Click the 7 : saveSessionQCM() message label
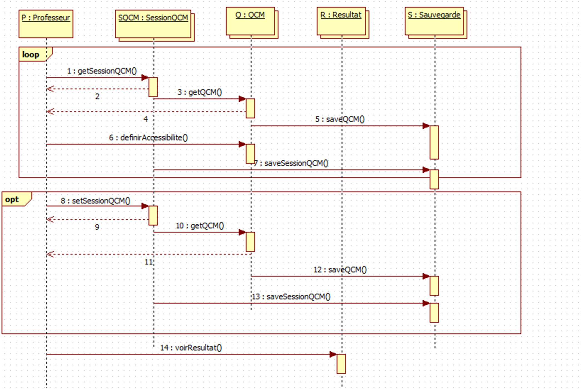The height and width of the screenshot is (392, 582). point(291,163)
